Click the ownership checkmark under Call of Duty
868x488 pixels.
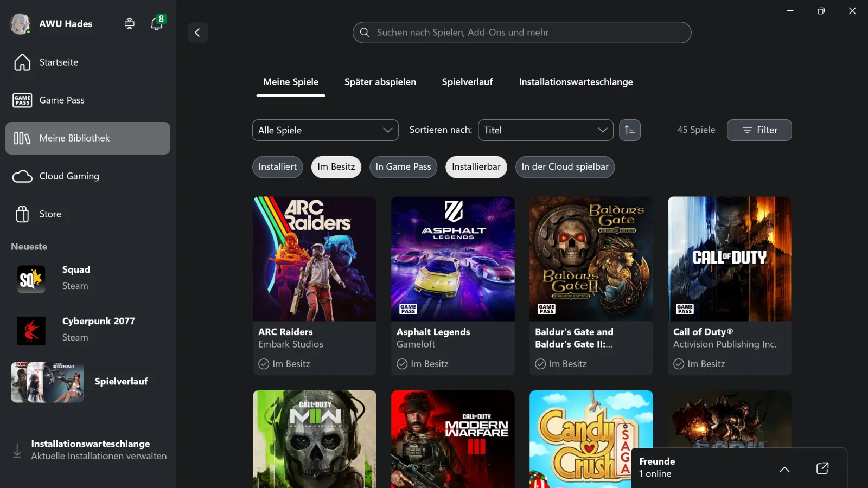pos(679,364)
